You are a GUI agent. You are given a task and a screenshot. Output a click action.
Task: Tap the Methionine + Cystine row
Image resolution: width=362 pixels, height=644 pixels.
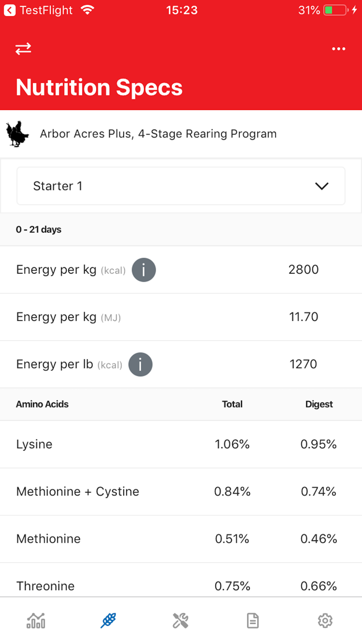(x=180, y=491)
